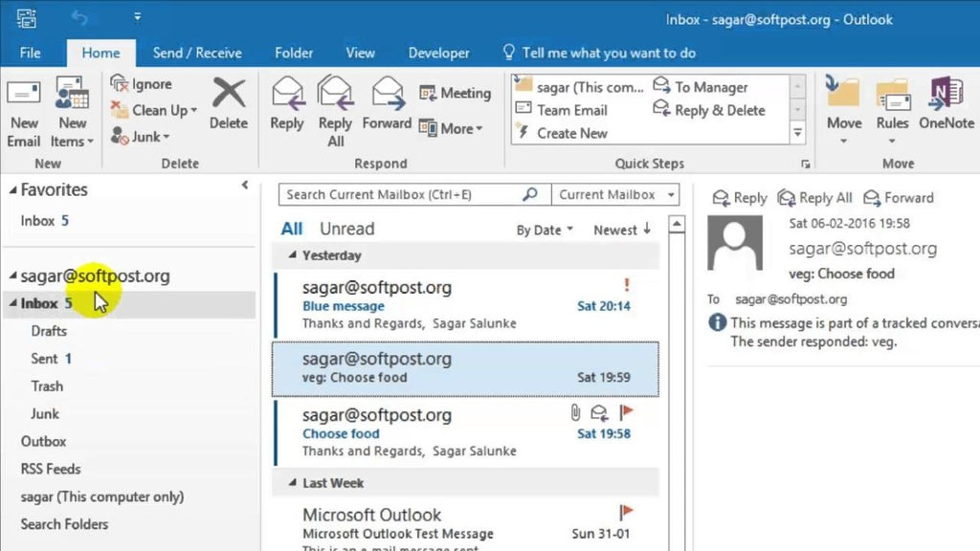980x551 pixels.
Task: Click the Search Current Mailbox field
Action: click(402, 194)
